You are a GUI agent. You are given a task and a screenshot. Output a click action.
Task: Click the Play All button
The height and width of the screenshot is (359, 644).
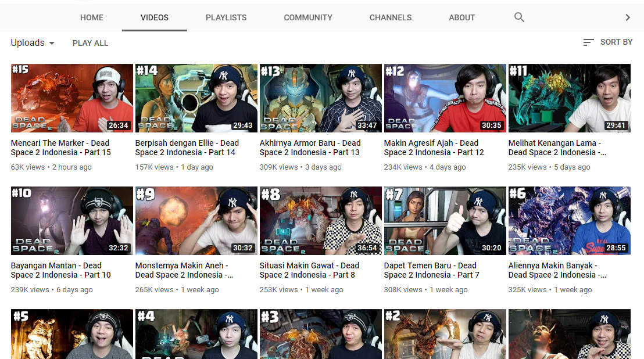90,43
